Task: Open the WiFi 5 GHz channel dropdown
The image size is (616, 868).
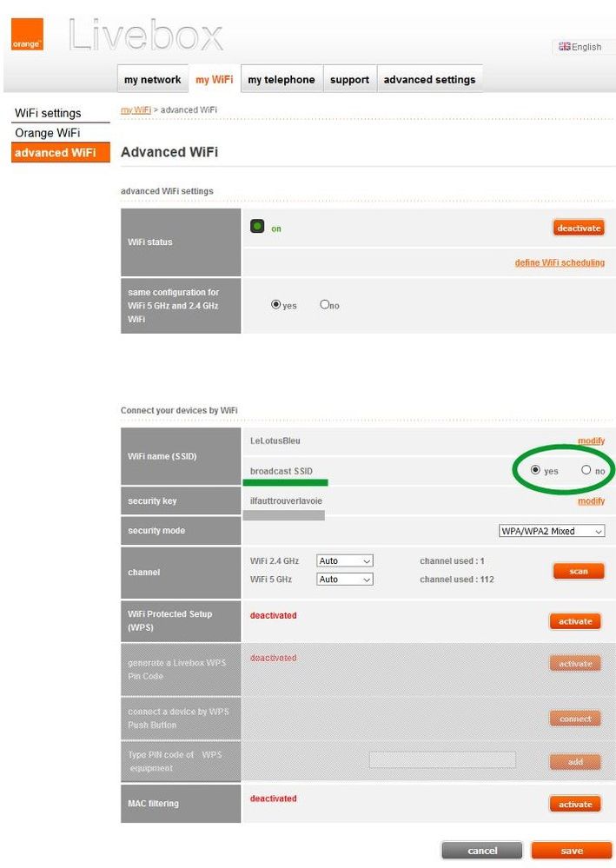Action: [x=345, y=579]
